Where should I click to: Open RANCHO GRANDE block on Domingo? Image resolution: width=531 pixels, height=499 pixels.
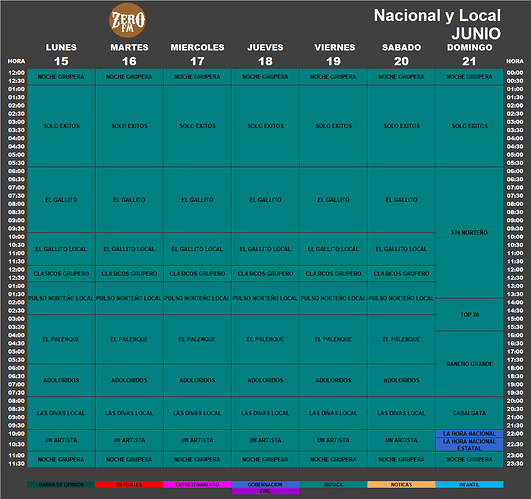pyautogui.click(x=469, y=364)
